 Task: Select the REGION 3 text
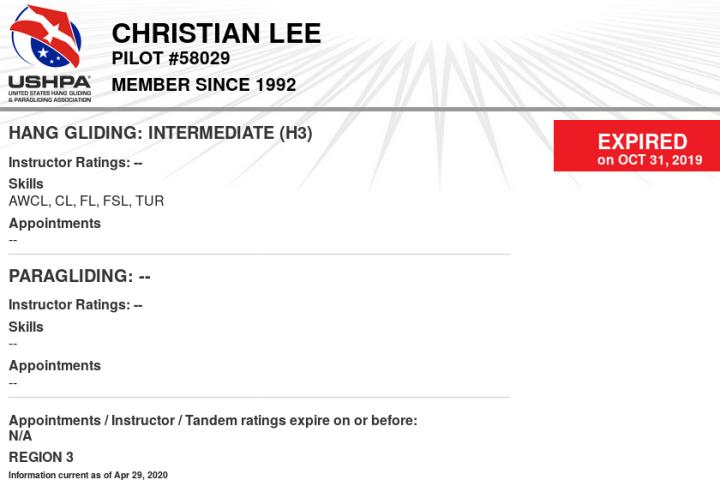coord(41,458)
